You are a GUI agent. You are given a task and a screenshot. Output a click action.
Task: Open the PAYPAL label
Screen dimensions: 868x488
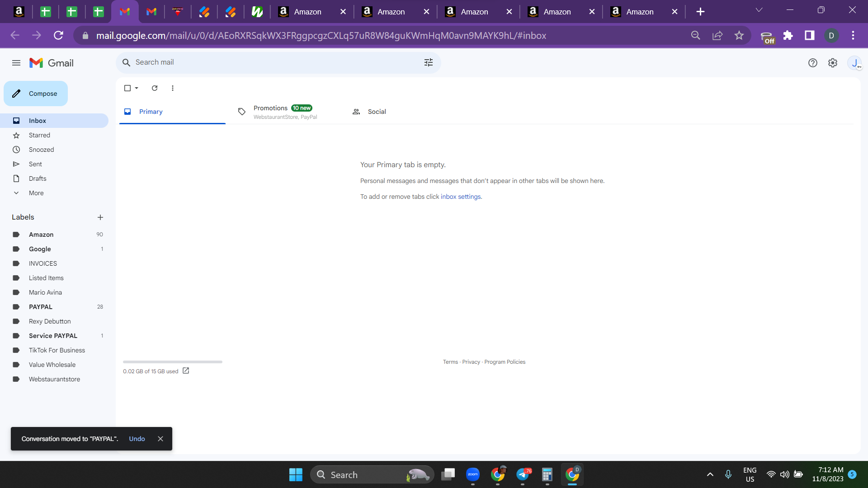click(54, 307)
